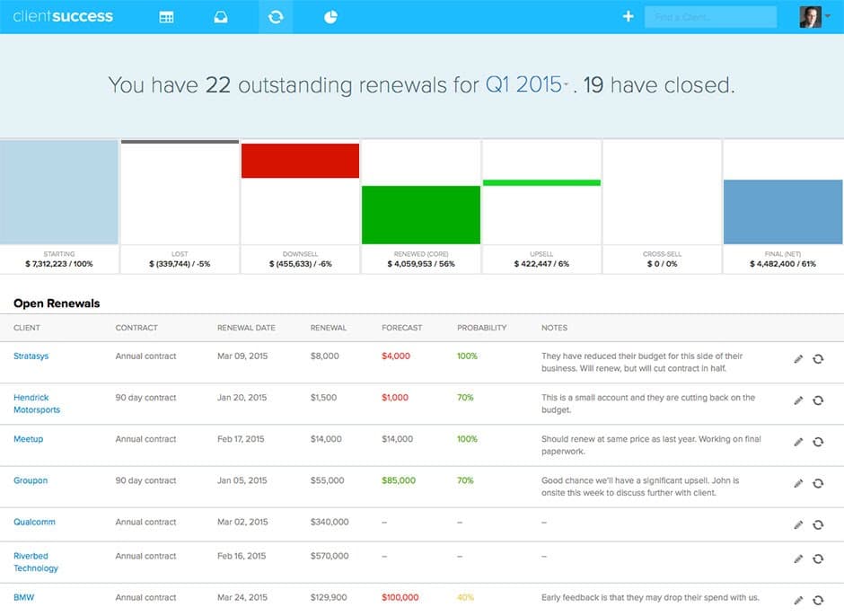Open the Q1 2015 period dropdown
Viewport: 844px width, 616px height.
(527, 84)
